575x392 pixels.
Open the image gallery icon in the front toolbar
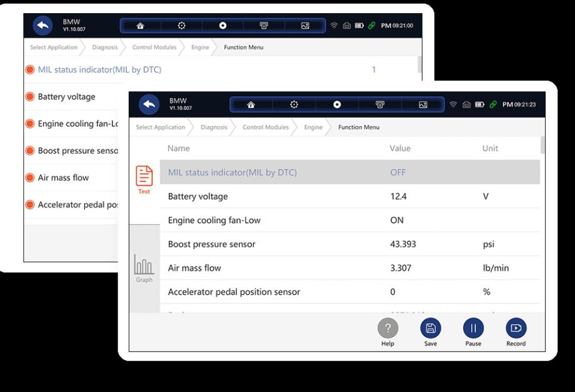tap(422, 104)
